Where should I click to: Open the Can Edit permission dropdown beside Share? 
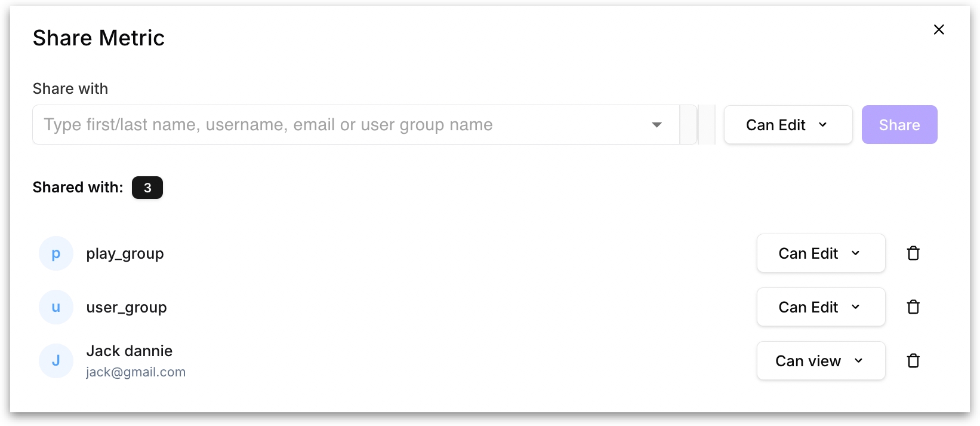click(x=787, y=125)
